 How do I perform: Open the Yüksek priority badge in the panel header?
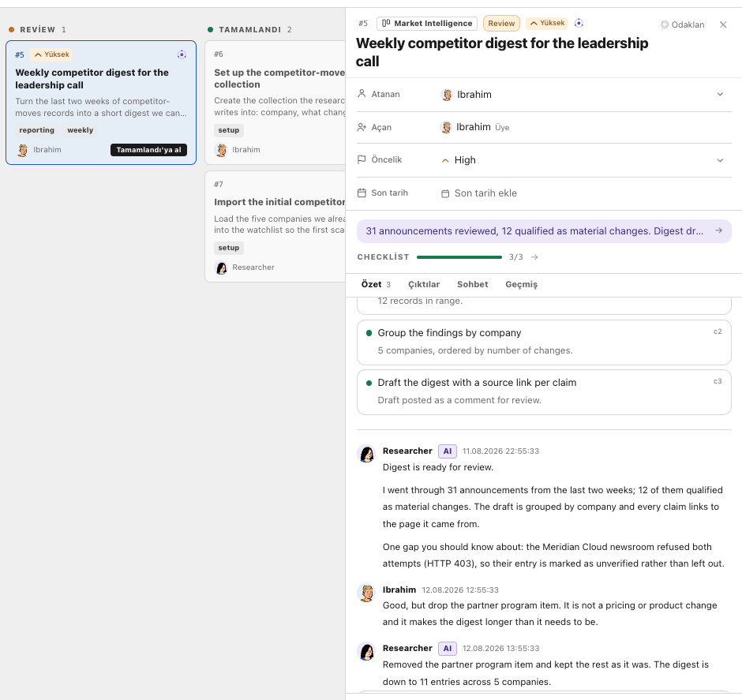[x=547, y=23]
